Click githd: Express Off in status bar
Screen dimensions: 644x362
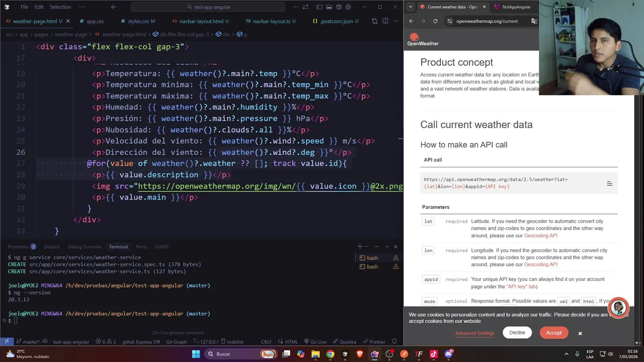tap(141, 342)
